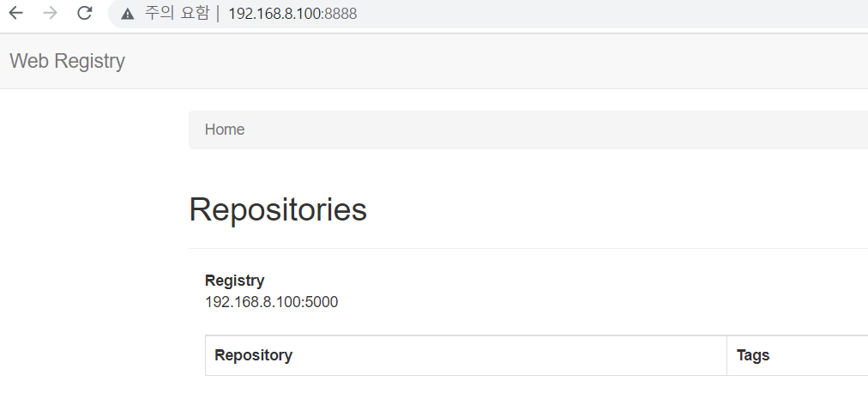Click the Repository column header

point(253,355)
